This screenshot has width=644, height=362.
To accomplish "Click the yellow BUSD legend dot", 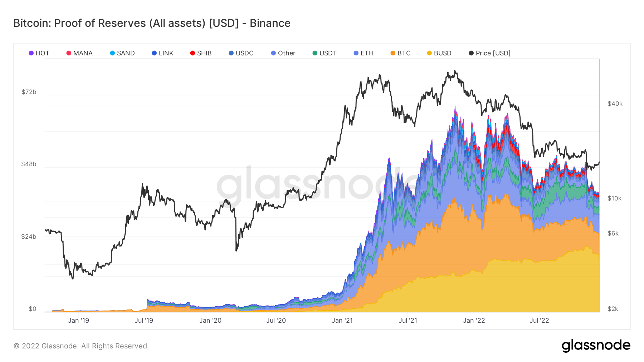I will (429, 53).
